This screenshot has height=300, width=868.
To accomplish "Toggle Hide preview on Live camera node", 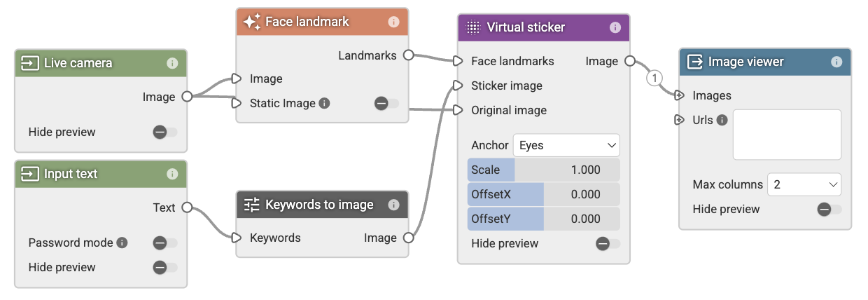I will [x=165, y=132].
